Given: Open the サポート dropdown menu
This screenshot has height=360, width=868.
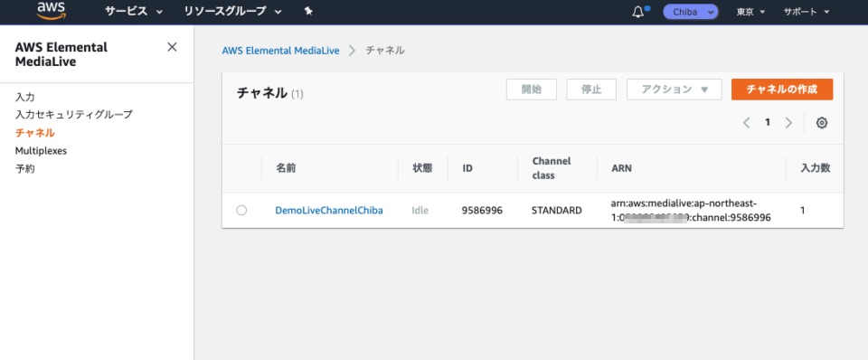Looking at the screenshot, I should pyautogui.click(x=807, y=12).
